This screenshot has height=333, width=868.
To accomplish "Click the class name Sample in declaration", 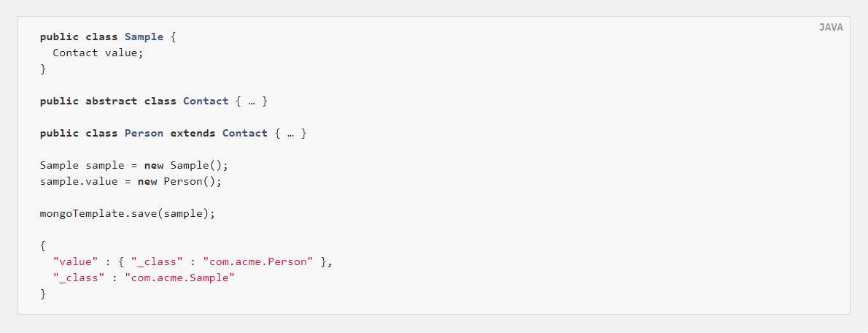I will [x=144, y=37].
